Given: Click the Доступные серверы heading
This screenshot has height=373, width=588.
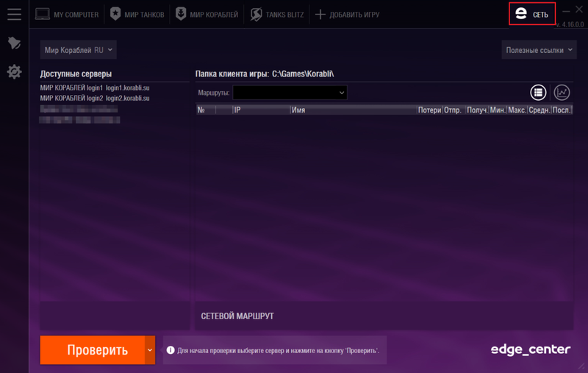Looking at the screenshot, I should (76, 74).
